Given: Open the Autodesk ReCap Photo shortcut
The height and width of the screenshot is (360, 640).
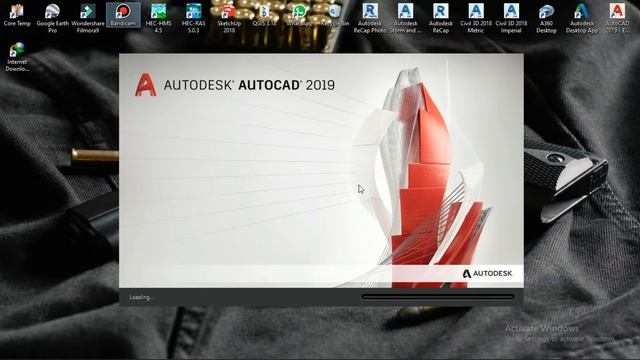Looking at the screenshot, I should pyautogui.click(x=370, y=18).
